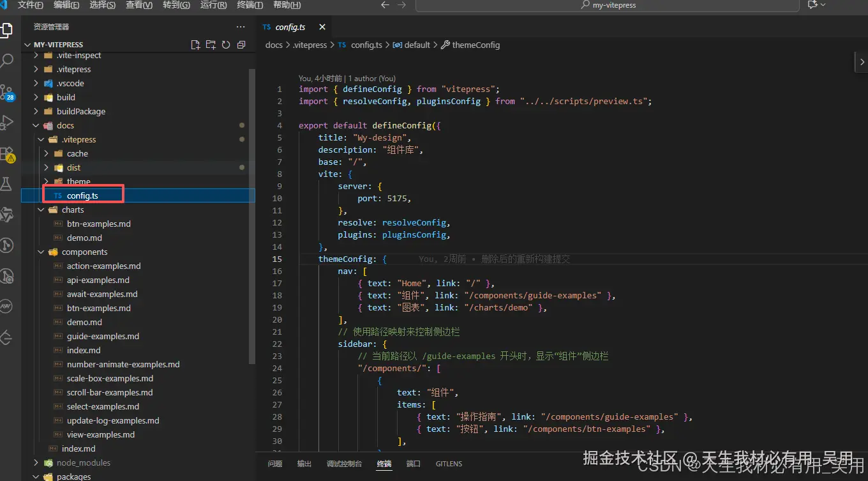Open the Search view in activity bar
The height and width of the screenshot is (481, 868).
9,60
